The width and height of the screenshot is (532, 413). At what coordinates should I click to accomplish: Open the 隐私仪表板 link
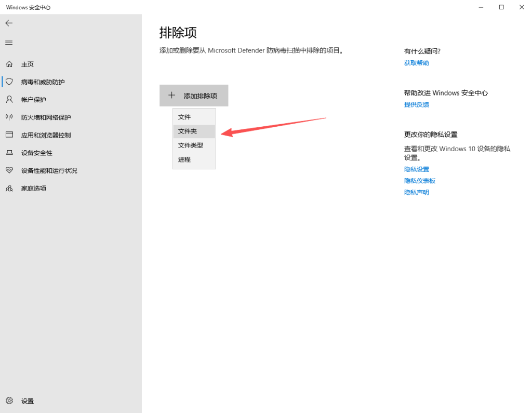click(x=420, y=181)
